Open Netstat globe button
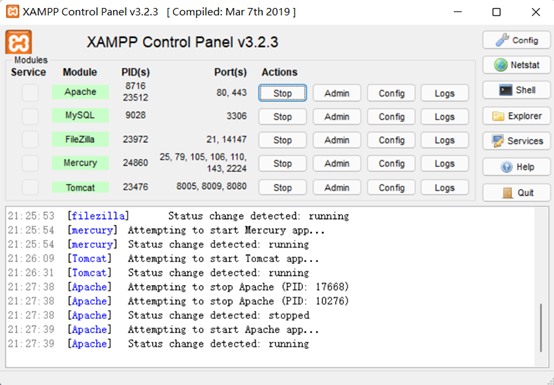The width and height of the screenshot is (554, 385). coord(516,65)
